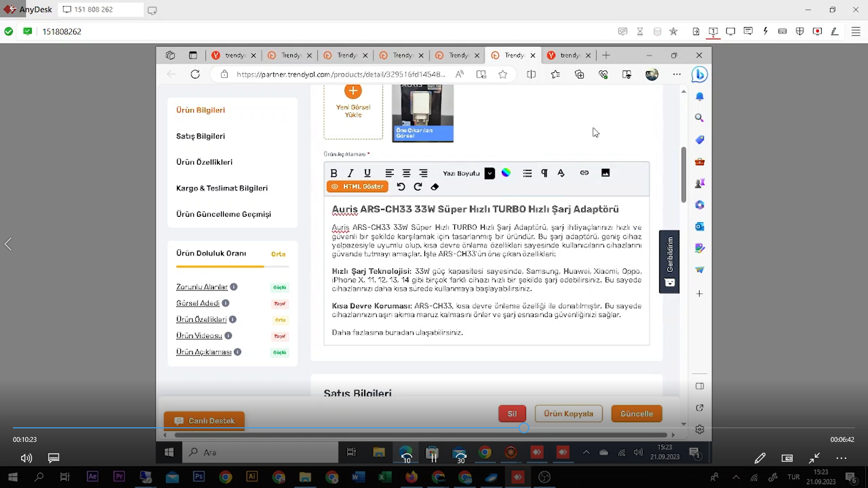
Task: Go to Satış Bilgileri in the left menu
Action: (201, 136)
